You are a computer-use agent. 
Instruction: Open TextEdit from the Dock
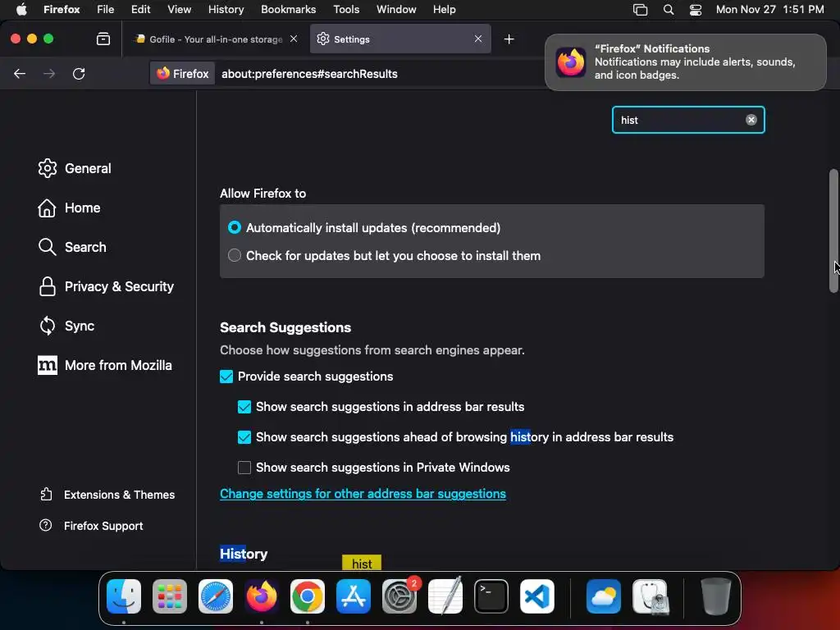coord(445,596)
